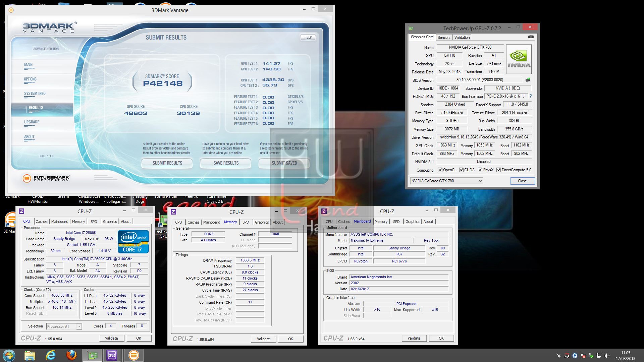Click the Action Center flag tray icon
The image size is (644, 362).
click(x=583, y=356)
